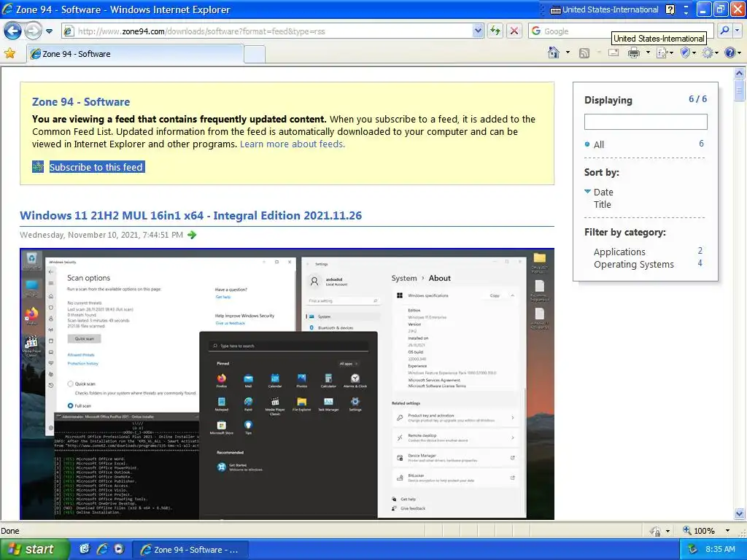Click the '8:35 AM' taskbar clock

coord(720,550)
